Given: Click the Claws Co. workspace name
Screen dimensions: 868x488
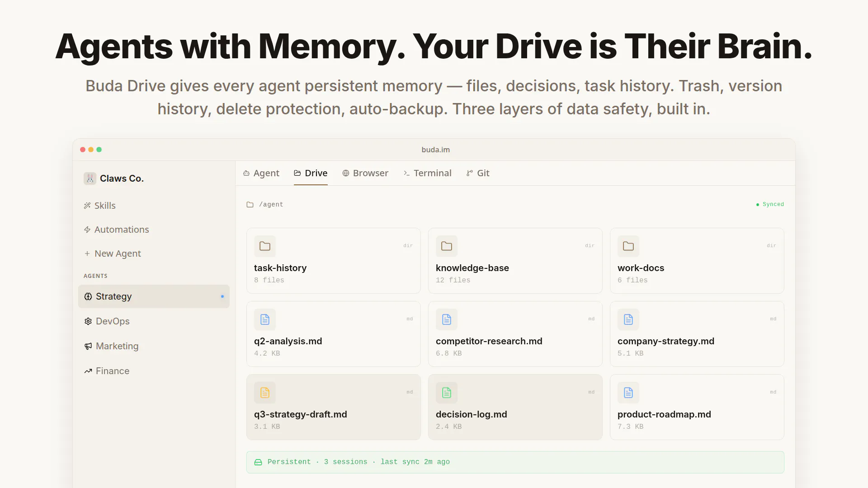Looking at the screenshot, I should click(122, 178).
